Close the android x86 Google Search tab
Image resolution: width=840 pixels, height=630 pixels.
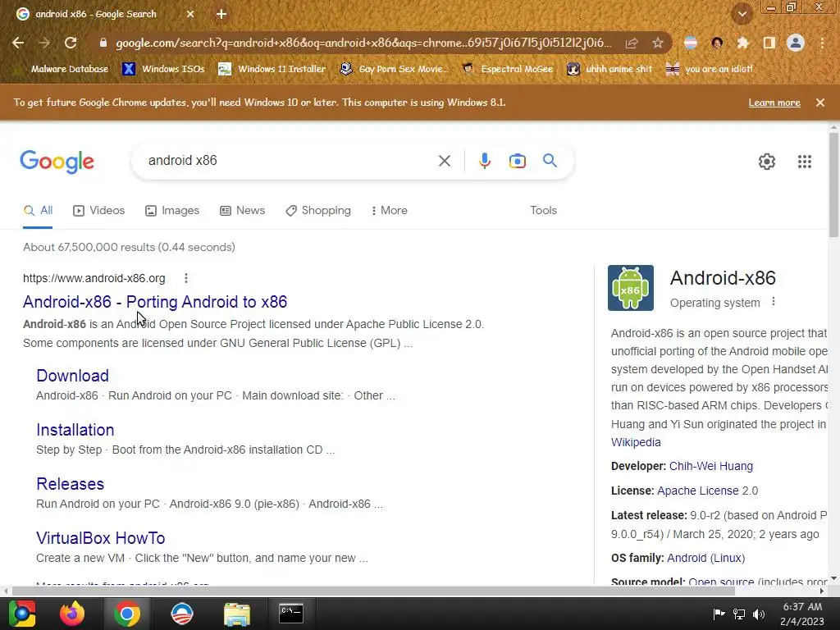click(190, 15)
